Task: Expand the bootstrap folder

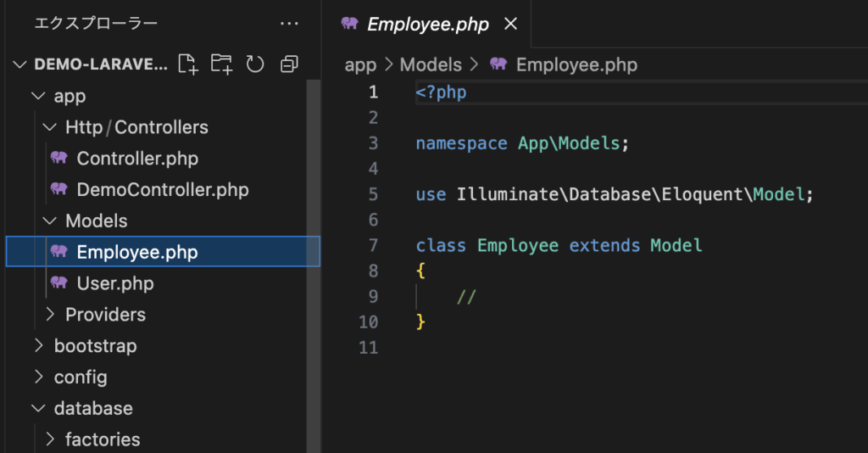Action: tap(37, 345)
